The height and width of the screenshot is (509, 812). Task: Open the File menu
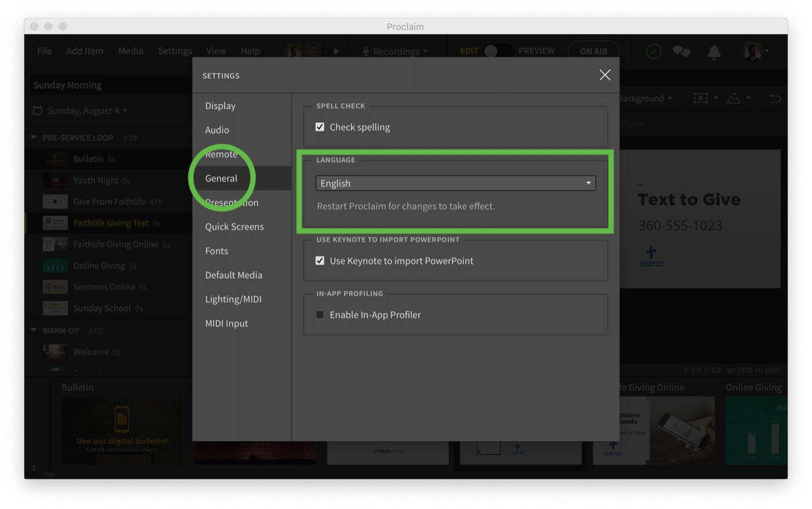(x=44, y=51)
